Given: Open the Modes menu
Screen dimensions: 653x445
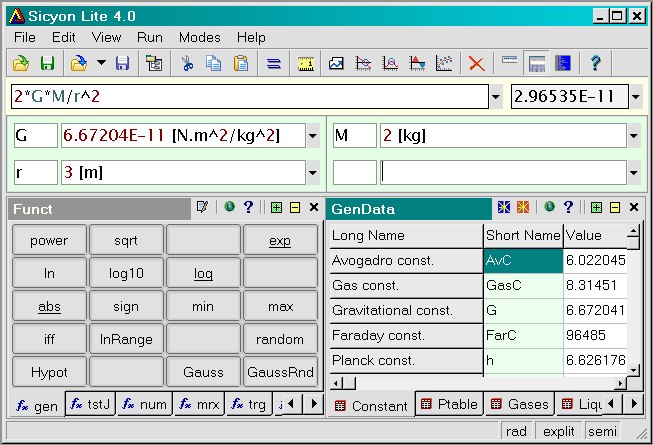Looking at the screenshot, I should [x=199, y=37].
